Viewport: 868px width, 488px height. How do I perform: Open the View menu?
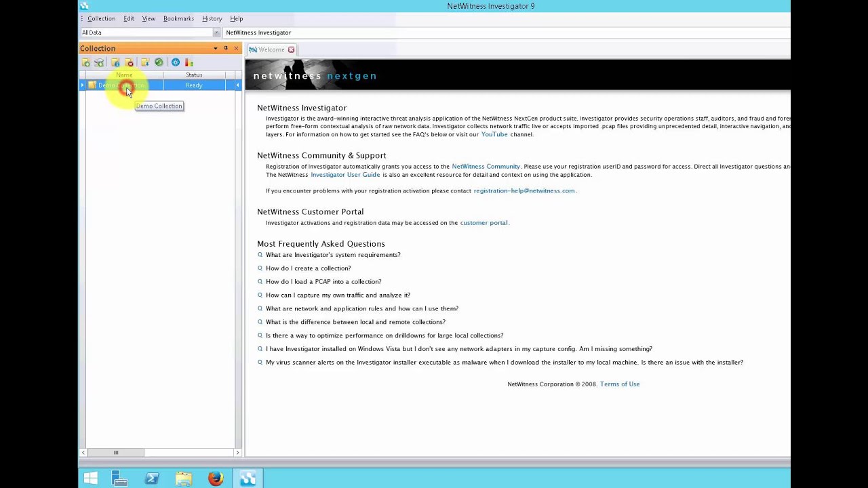(x=149, y=18)
